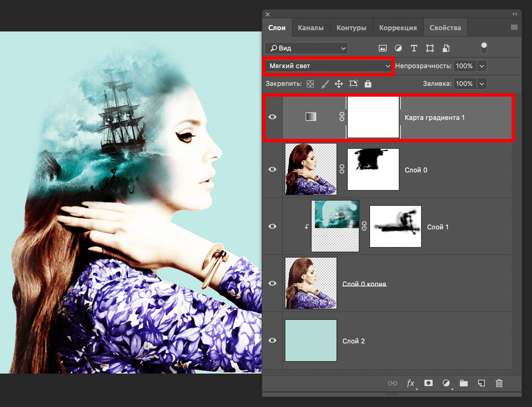Viewport: 532px width, 407px height.
Task: Lock image pixels with brush icon
Action: tap(325, 84)
